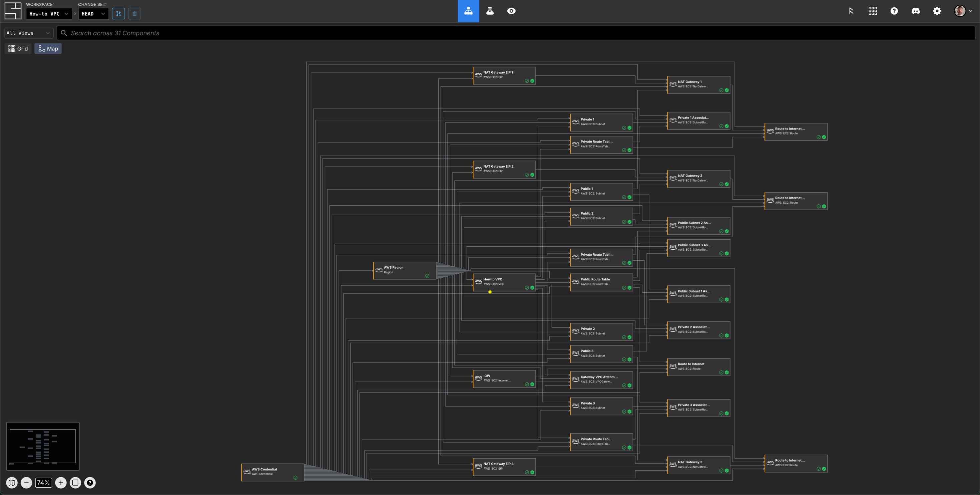980x495 pixels.
Task: Click the cursor pointer icon in top bar
Action: [x=851, y=11]
